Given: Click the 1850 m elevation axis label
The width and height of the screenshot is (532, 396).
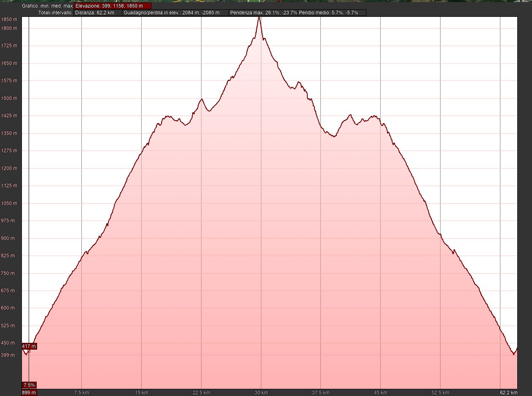Looking at the screenshot, I should pos(9,19).
